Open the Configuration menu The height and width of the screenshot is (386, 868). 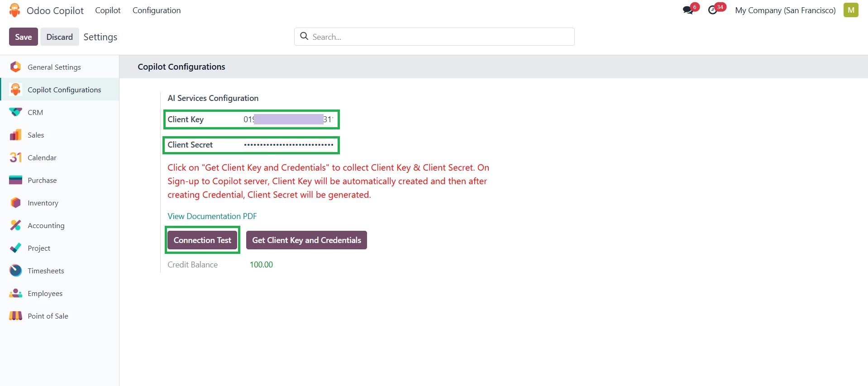(x=156, y=10)
